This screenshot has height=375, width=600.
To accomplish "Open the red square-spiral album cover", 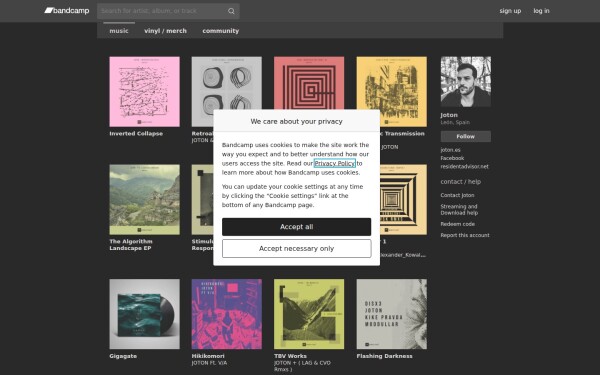I will 309,83.
